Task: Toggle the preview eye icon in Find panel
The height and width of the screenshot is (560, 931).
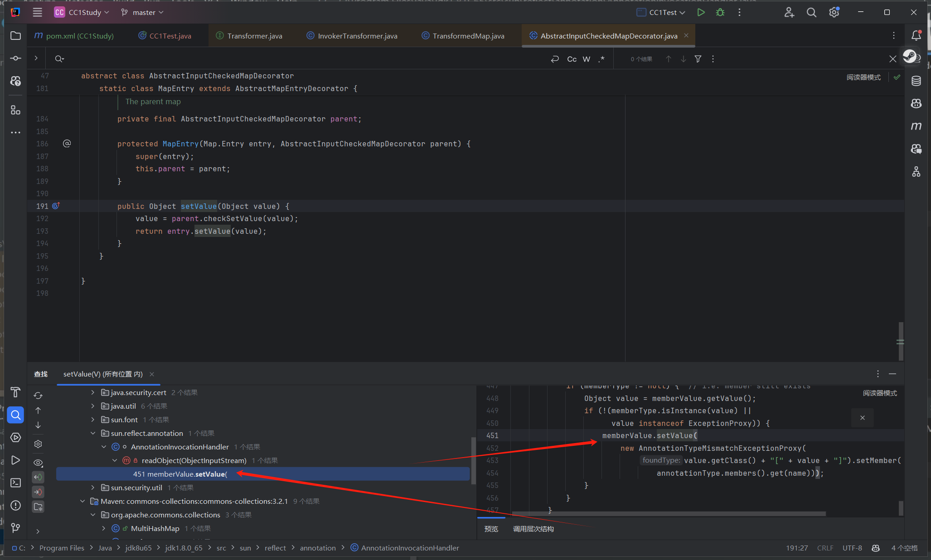Action: click(38, 463)
